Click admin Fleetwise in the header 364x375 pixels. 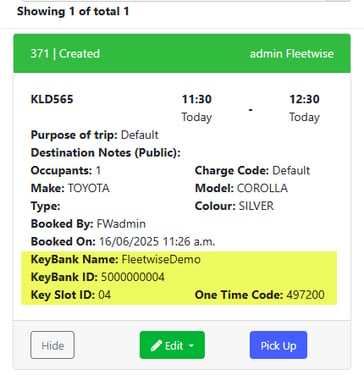pos(292,53)
